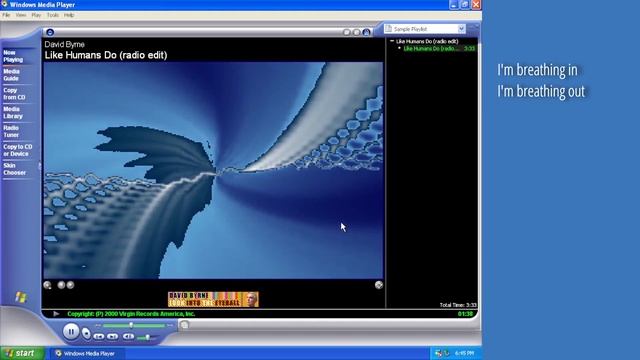
Task: Switch to the next visualization
Action: pyautogui.click(x=70, y=285)
